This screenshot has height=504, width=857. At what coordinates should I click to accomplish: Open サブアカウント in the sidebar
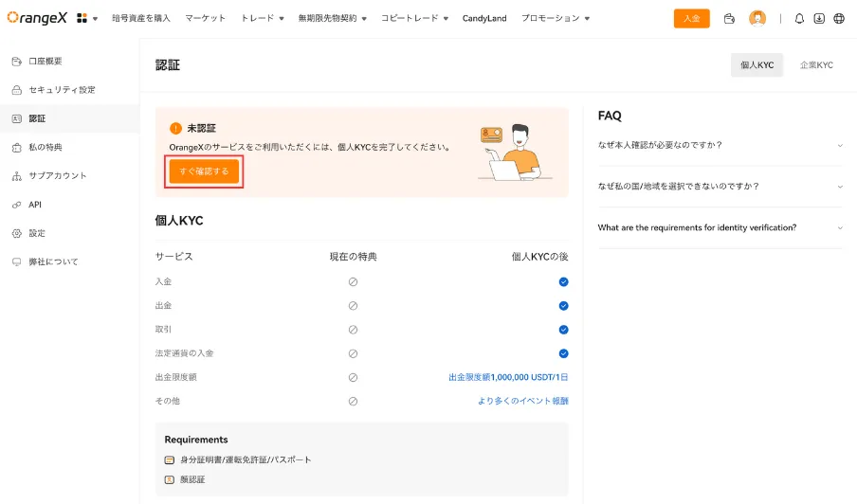point(69,176)
